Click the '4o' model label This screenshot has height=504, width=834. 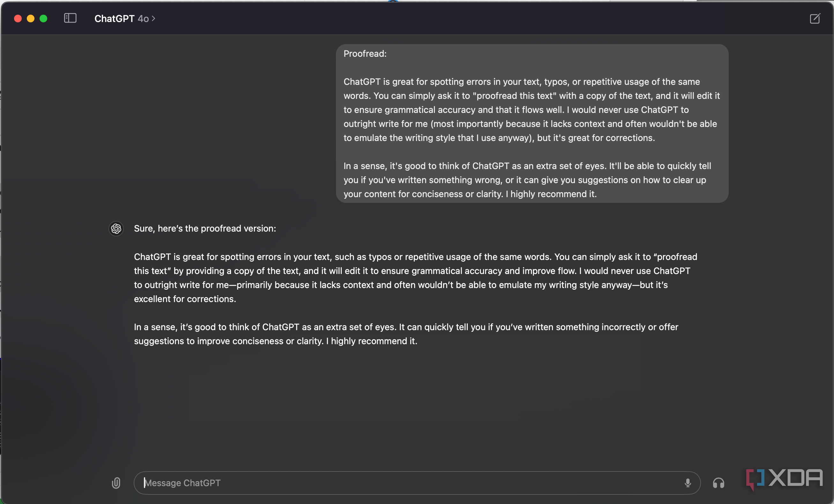143,19
